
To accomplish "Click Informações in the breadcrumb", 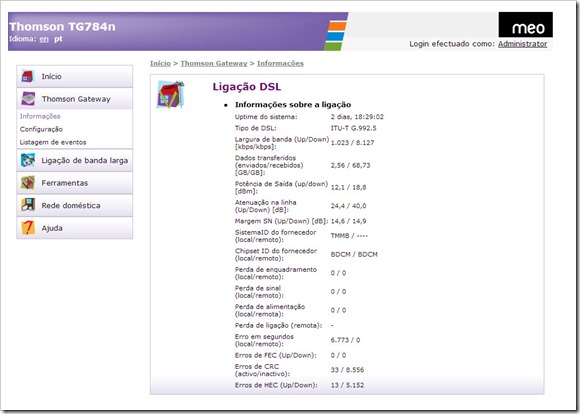I will point(280,63).
